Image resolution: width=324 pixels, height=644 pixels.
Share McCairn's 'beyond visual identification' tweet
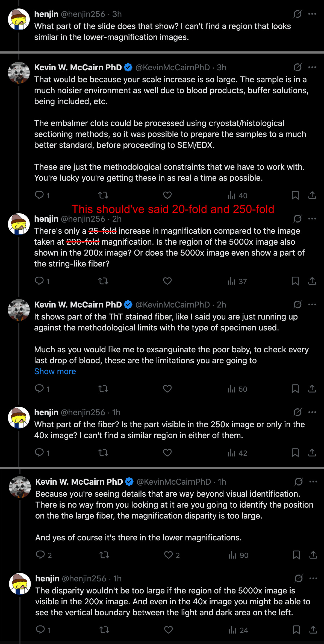(x=313, y=555)
